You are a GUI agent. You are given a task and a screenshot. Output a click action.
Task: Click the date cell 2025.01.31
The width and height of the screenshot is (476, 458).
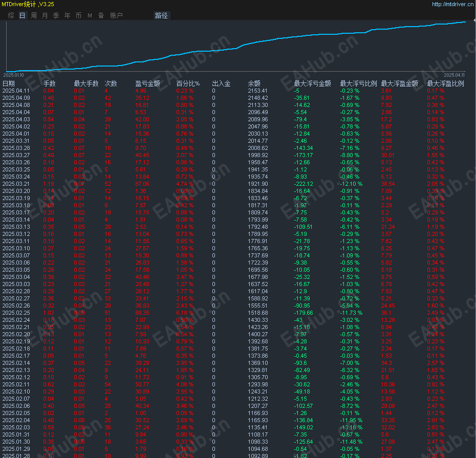point(16,434)
